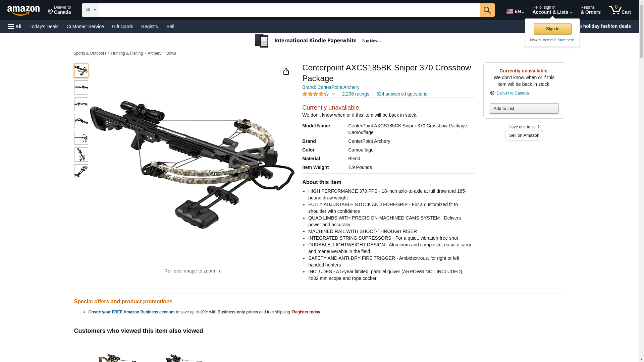
Task: Click the star rating icons
Action: 316,94
